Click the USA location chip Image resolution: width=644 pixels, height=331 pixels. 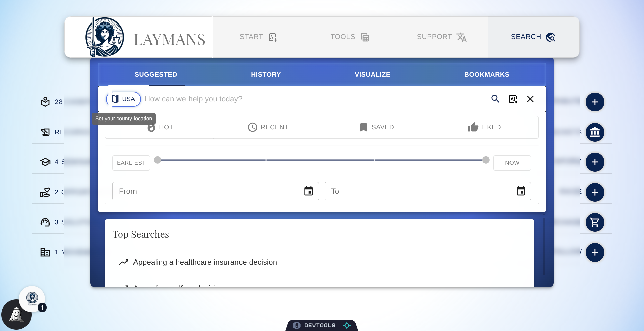point(123,99)
